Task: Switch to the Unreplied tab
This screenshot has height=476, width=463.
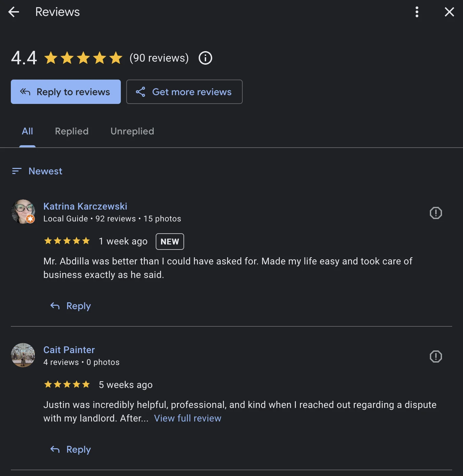Action: (x=132, y=131)
